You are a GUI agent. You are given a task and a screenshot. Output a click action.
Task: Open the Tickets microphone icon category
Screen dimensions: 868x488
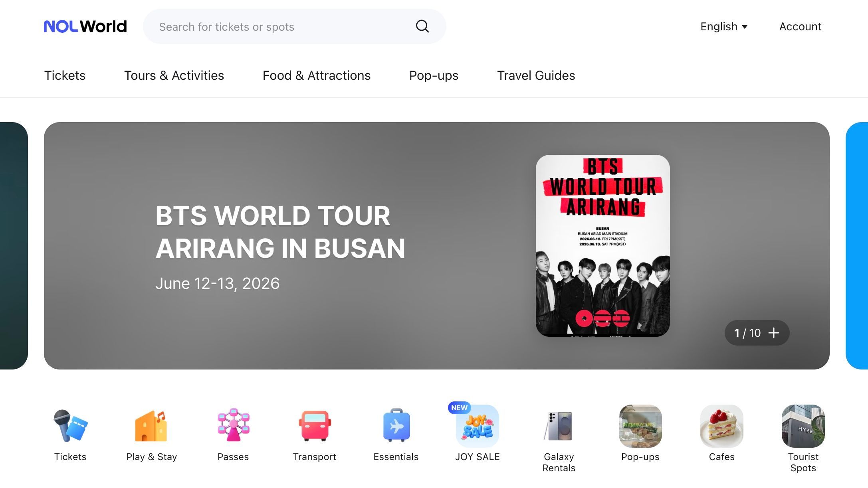click(x=70, y=426)
